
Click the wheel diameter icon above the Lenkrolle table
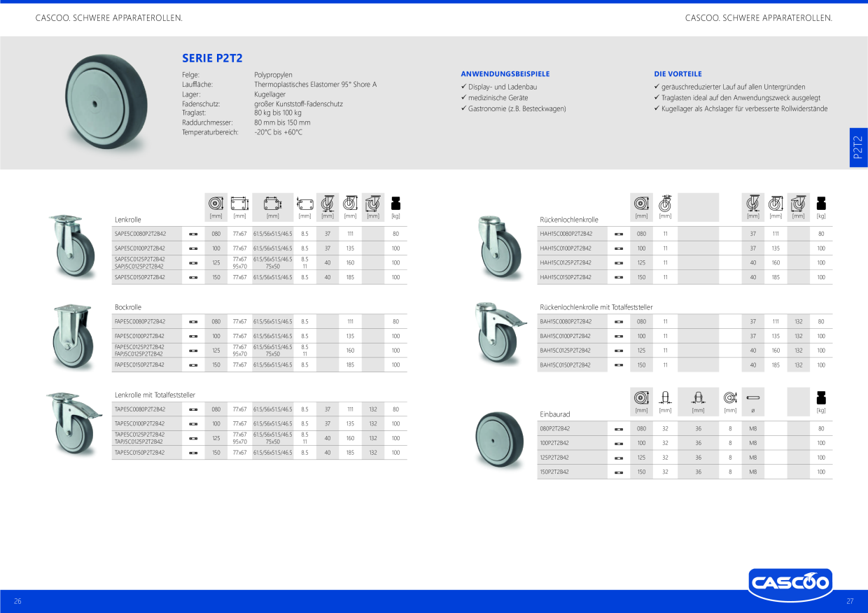coord(216,203)
